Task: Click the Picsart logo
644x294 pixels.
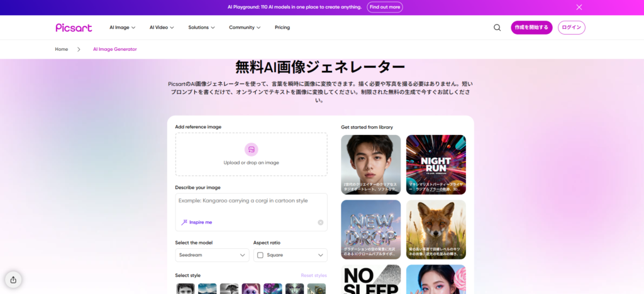Action: pos(74,28)
